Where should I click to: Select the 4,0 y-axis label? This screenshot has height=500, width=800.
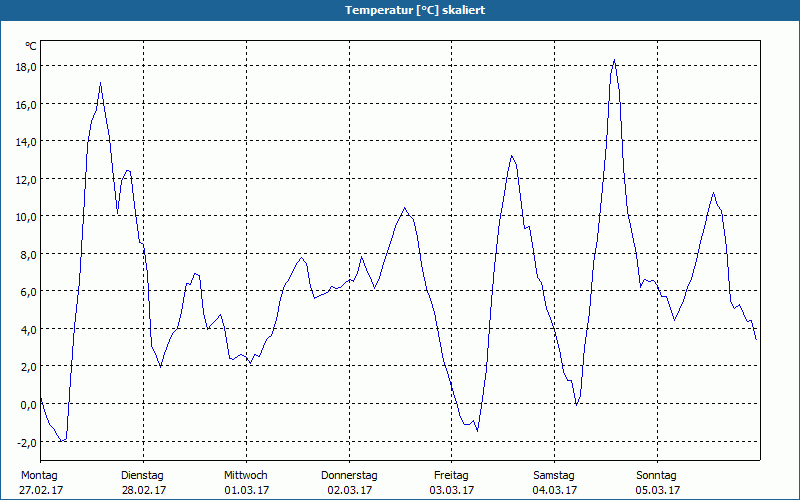coord(29,330)
